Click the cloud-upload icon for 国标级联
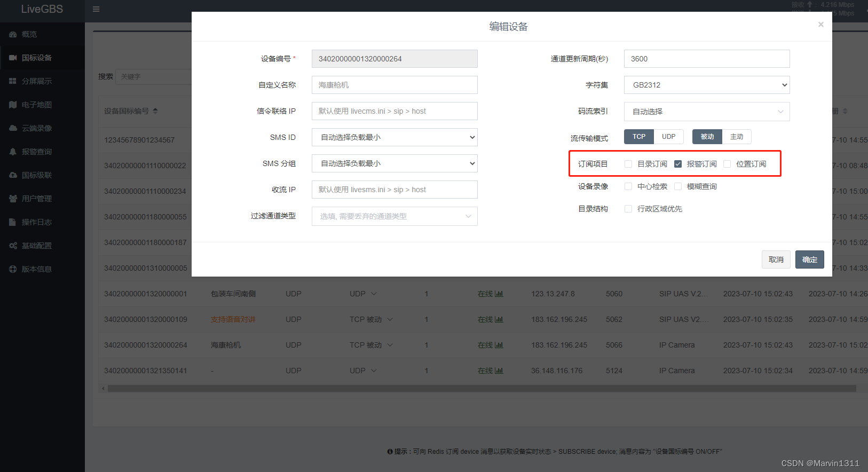Screen dimensions: 868x472 (13, 175)
